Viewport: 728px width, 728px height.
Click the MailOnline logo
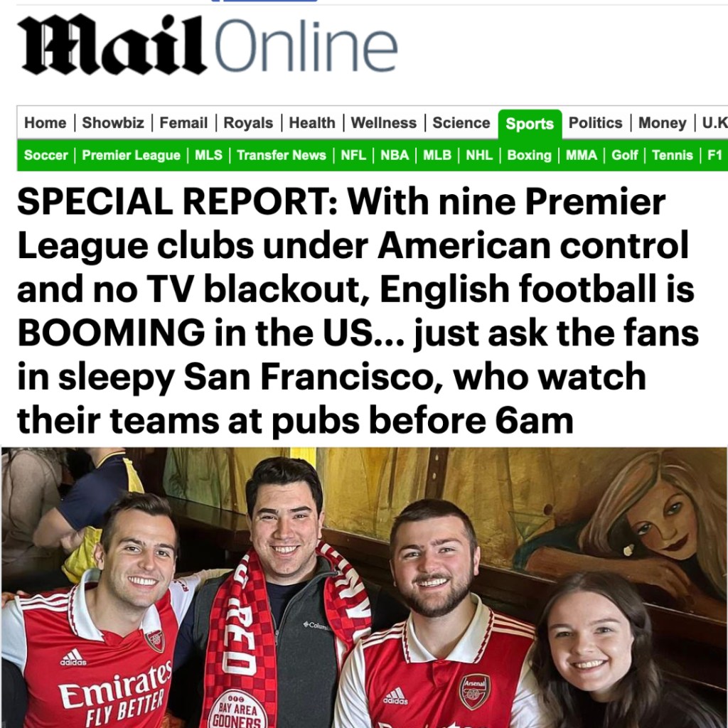click(x=208, y=45)
